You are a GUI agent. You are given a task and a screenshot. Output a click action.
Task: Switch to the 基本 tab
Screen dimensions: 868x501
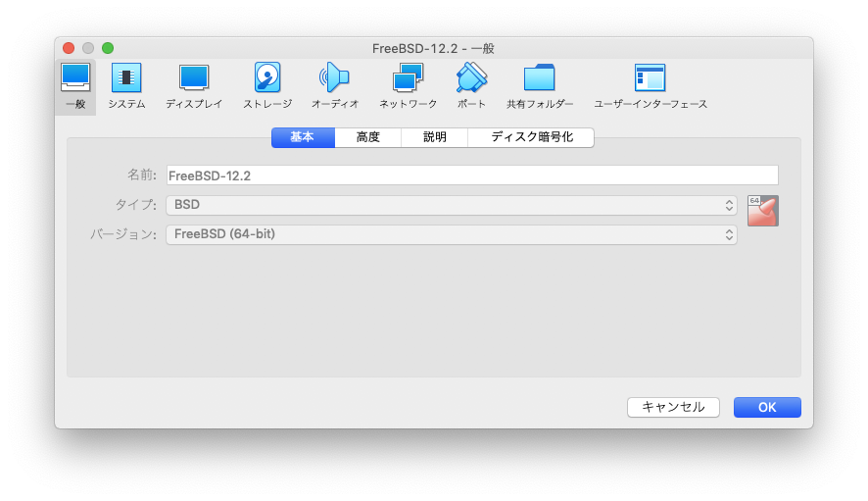pyautogui.click(x=303, y=137)
